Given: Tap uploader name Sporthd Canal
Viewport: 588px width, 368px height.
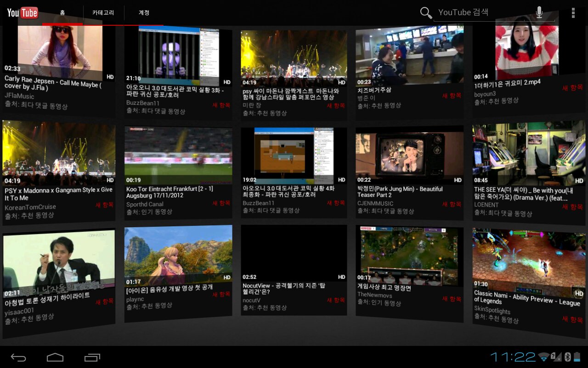Looking at the screenshot, I should click(145, 204).
